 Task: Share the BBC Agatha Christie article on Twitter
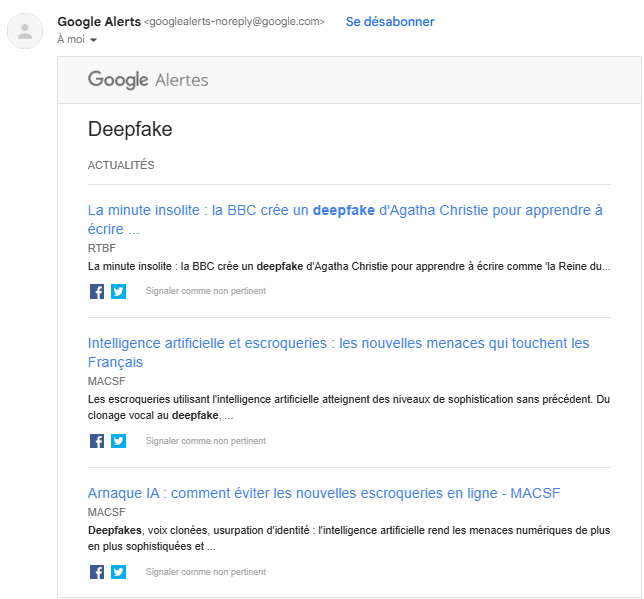(118, 291)
